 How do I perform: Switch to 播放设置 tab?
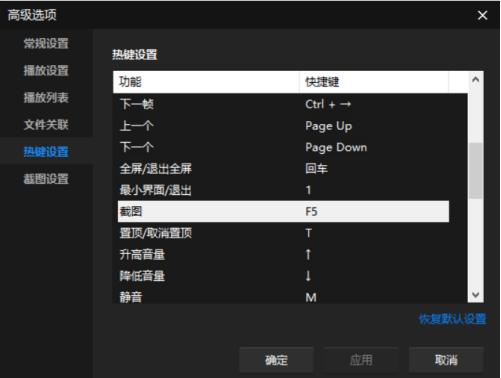tap(46, 71)
